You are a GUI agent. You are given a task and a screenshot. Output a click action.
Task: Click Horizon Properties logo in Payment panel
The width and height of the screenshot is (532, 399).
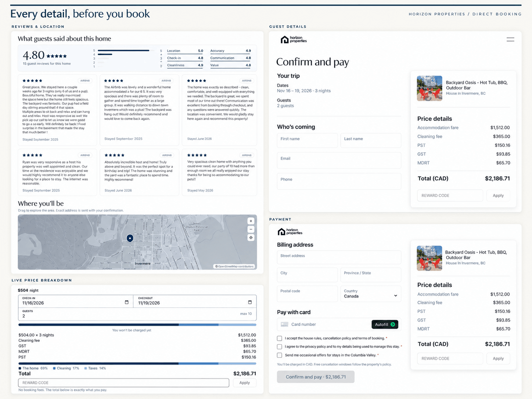coord(290,231)
